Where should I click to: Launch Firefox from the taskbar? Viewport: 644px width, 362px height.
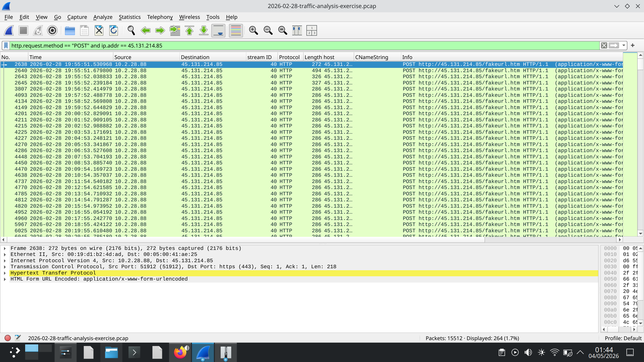tap(180, 352)
